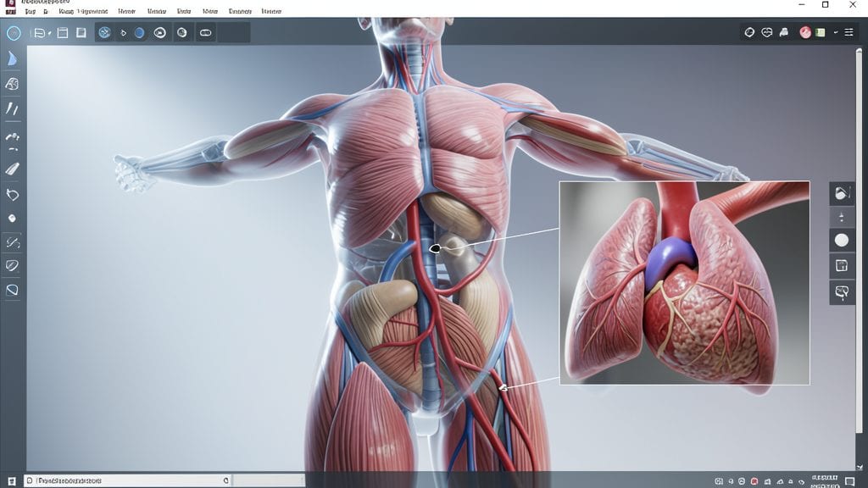
Task: Click the speech bubble comment icon in right panel
Action: (842, 291)
